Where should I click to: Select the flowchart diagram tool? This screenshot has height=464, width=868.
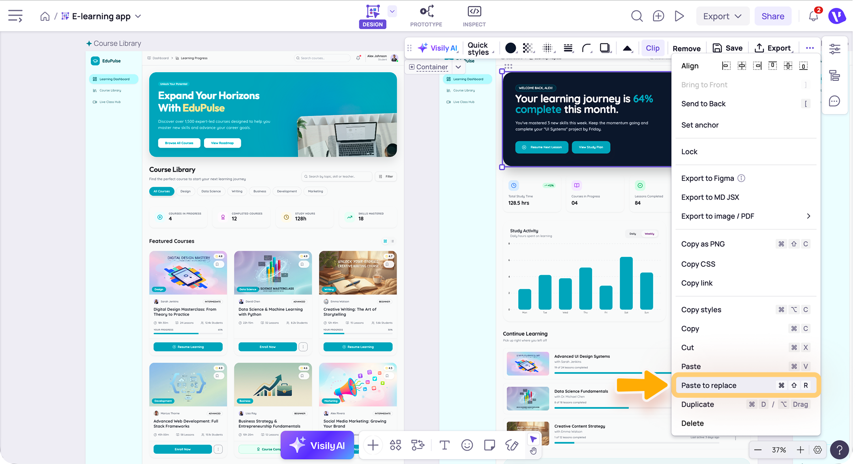(418, 445)
